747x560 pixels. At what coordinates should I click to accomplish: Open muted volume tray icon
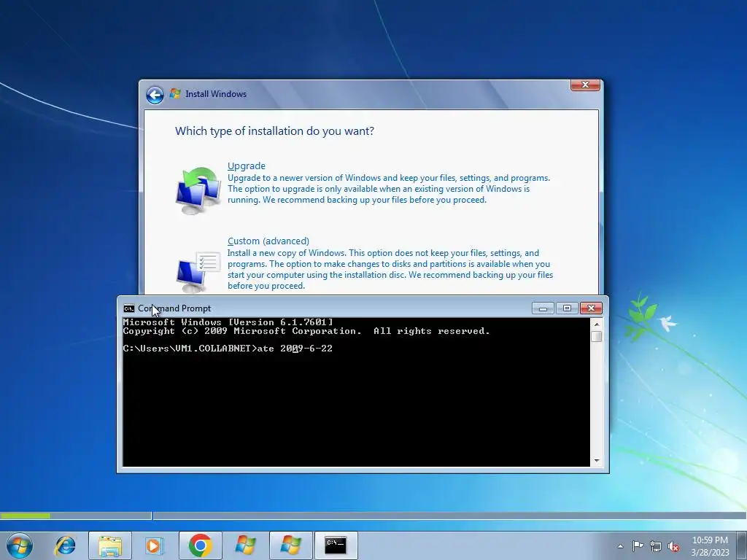673,547
